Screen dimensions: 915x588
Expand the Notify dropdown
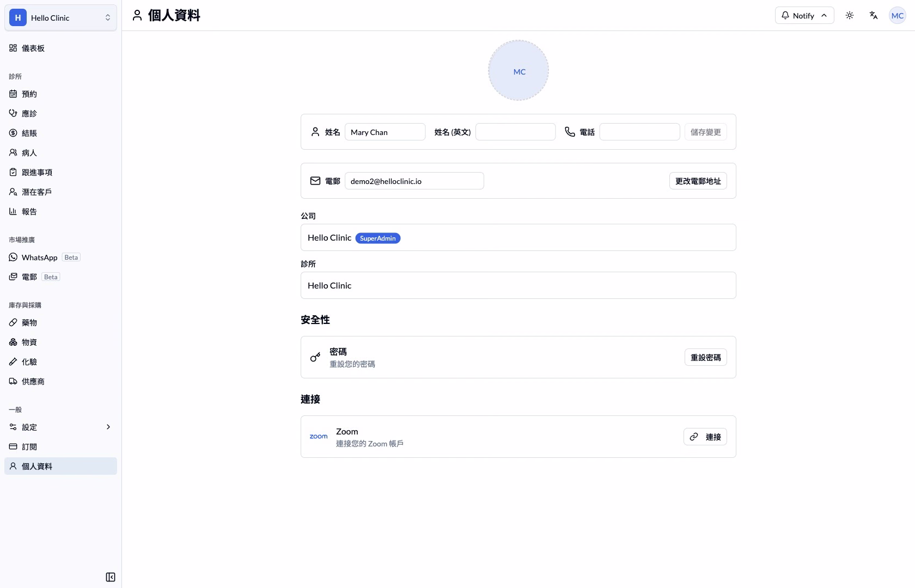coord(804,15)
